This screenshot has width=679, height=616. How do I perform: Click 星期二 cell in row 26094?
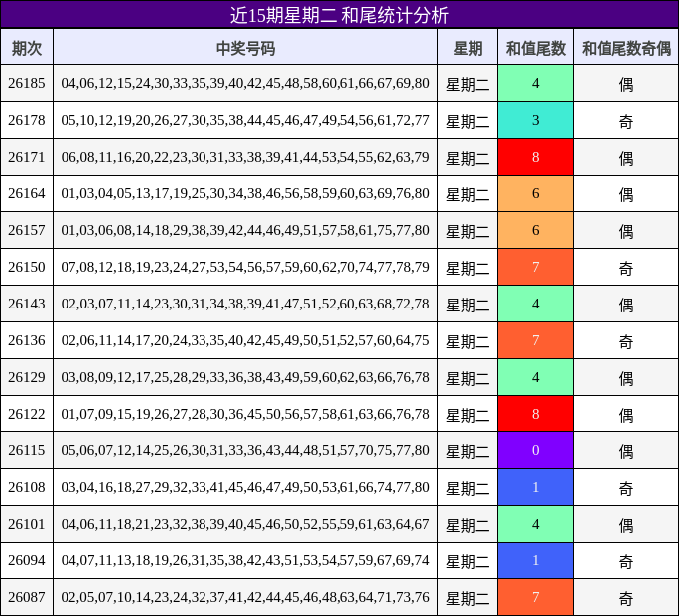pyautogui.click(x=468, y=560)
